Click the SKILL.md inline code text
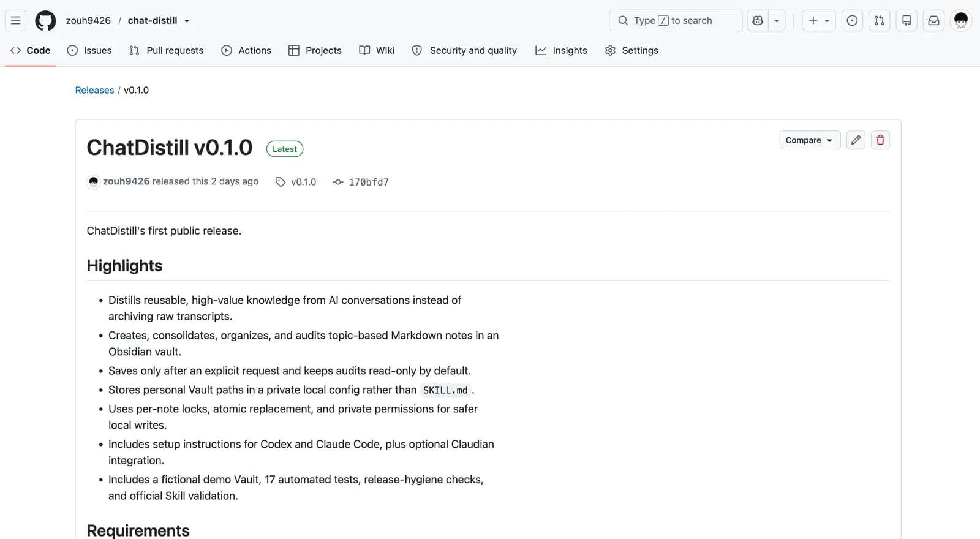The width and height of the screenshot is (980, 539). click(x=445, y=390)
